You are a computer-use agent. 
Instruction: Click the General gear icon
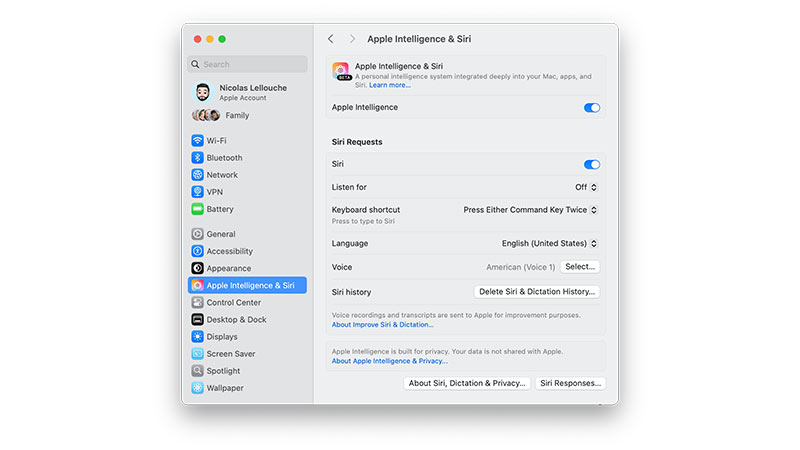pyautogui.click(x=197, y=234)
